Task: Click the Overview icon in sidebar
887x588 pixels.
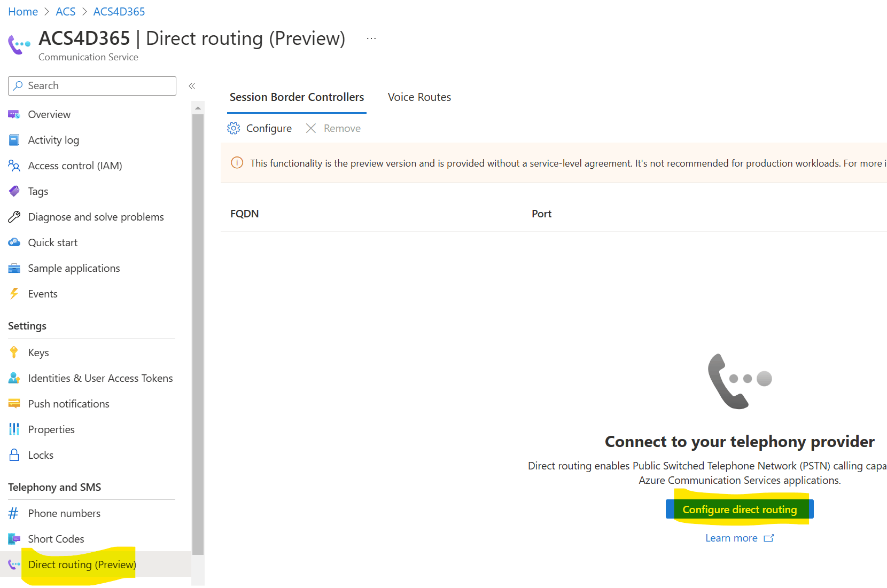Action: (x=14, y=114)
